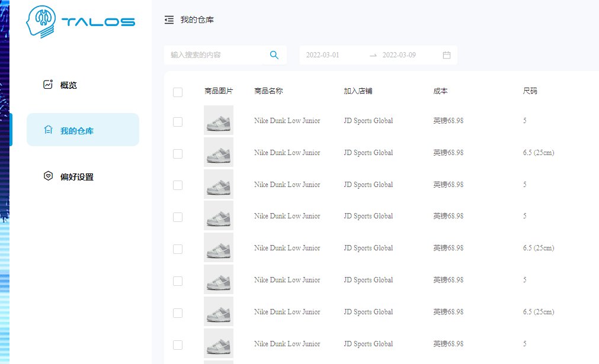Click JD Sports Global in the fifth row

click(x=369, y=248)
